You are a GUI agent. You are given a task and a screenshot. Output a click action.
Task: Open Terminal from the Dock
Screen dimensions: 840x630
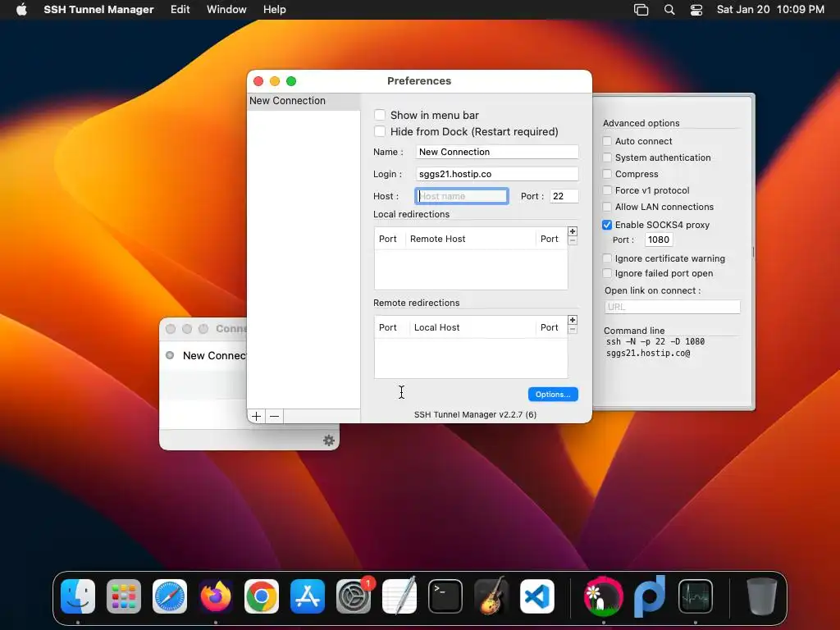click(x=445, y=596)
